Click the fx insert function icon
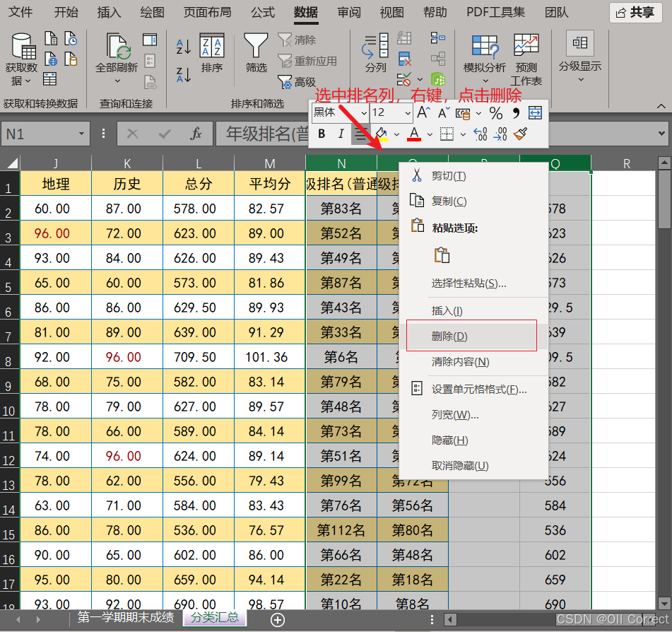The width and height of the screenshot is (672, 632). tap(196, 134)
